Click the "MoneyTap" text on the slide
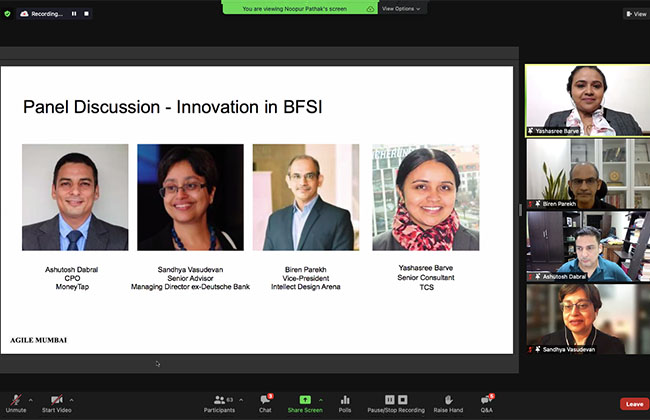The height and width of the screenshot is (420, 650). pyautogui.click(x=72, y=287)
